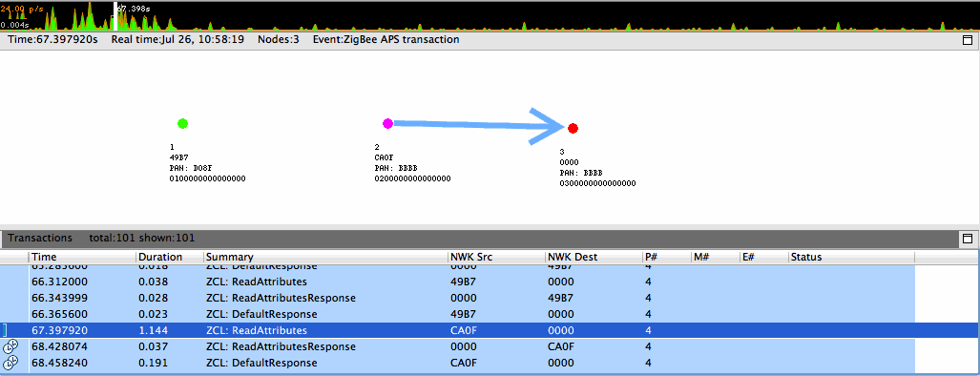Select DefaultResponse row at 68.458240
Image resolution: width=980 pixels, height=376 pixels.
click(x=457, y=363)
